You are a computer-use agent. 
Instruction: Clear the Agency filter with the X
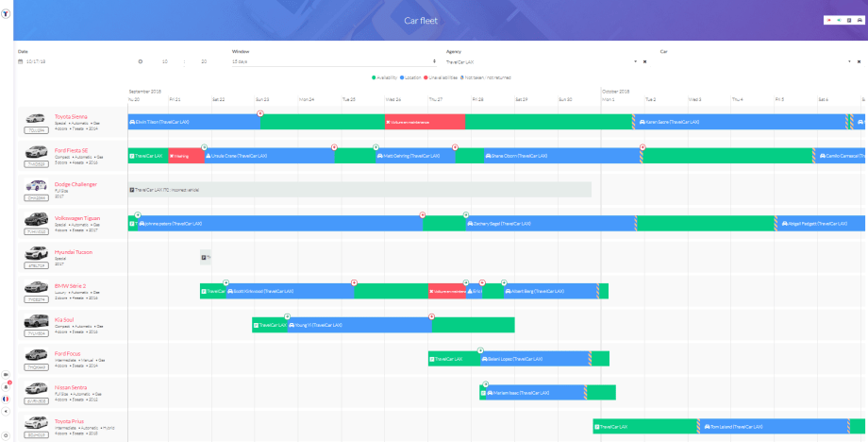tap(645, 61)
